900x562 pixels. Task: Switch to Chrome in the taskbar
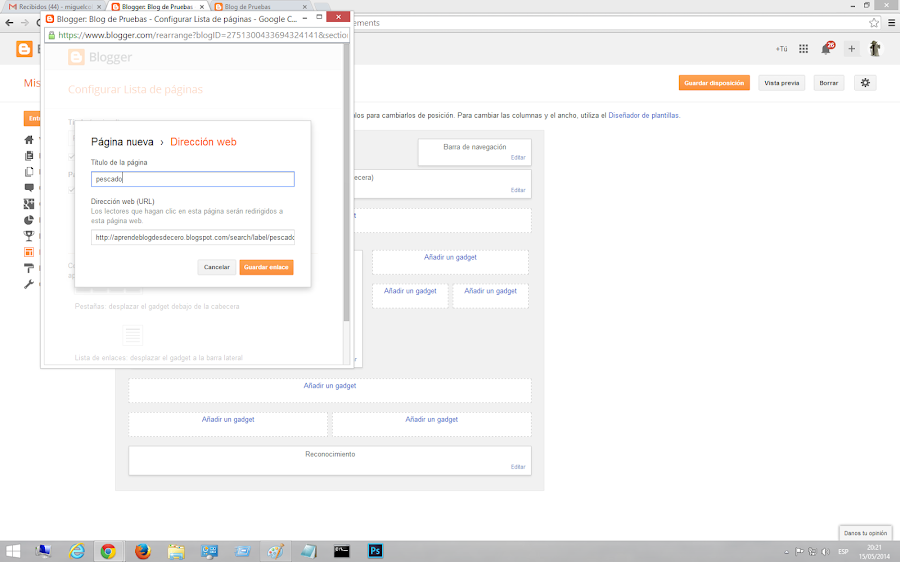point(108,551)
